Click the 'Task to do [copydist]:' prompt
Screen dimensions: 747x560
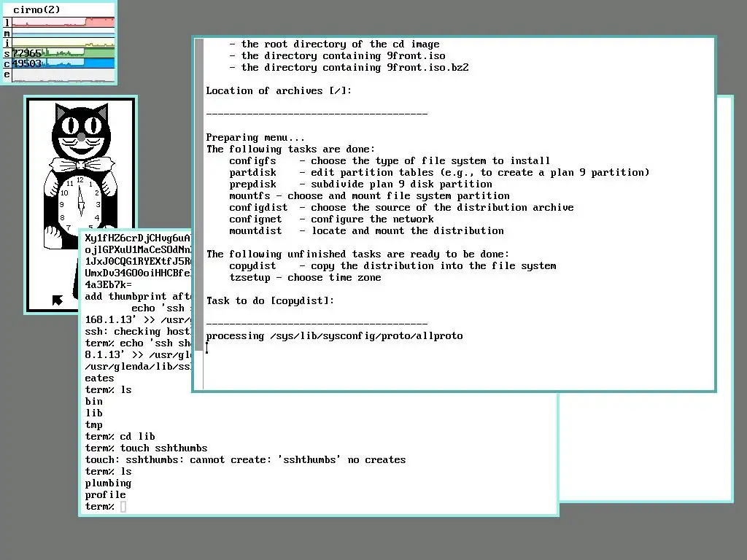coord(270,301)
